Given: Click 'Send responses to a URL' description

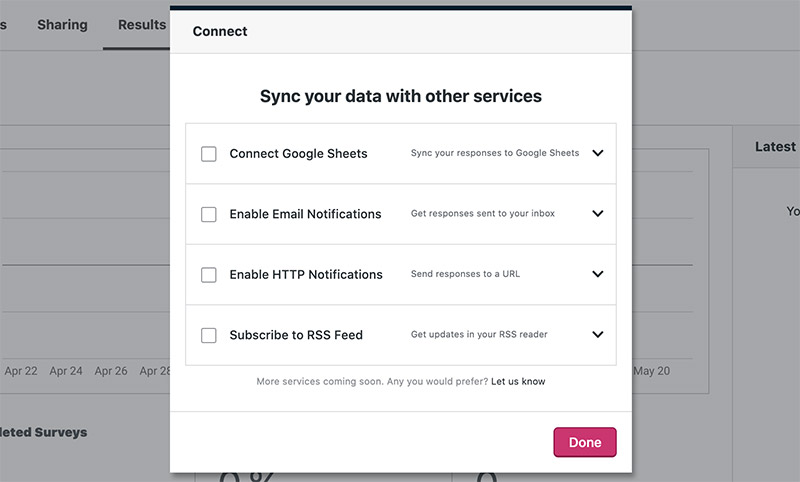Looking at the screenshot, I should (465, 274).
